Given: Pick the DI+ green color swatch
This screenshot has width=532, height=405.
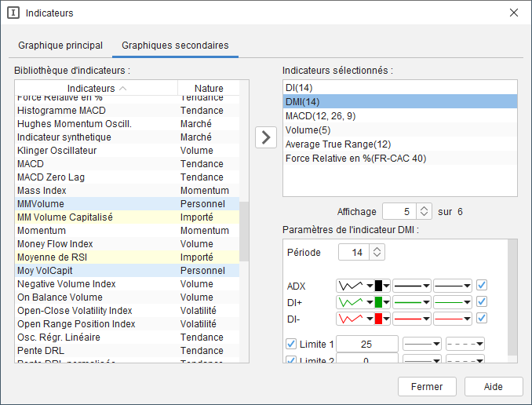Looking at the screenshot, I should click(378, 302).
